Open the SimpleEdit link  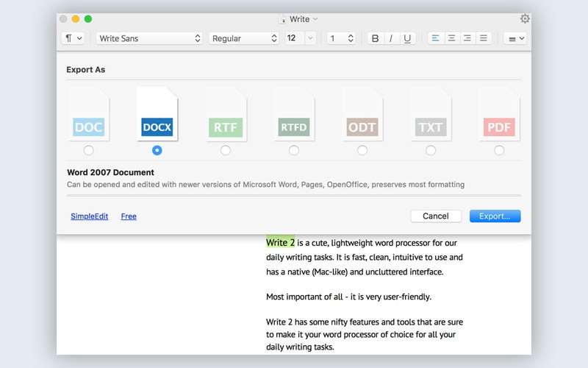89,216
